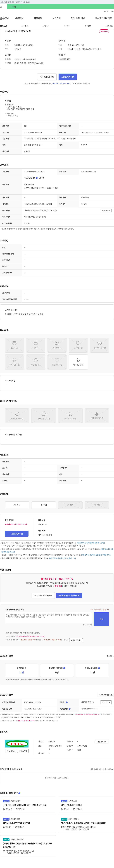Click the heart icon in 관심정보 등록
114x868 pixels.
42,77
